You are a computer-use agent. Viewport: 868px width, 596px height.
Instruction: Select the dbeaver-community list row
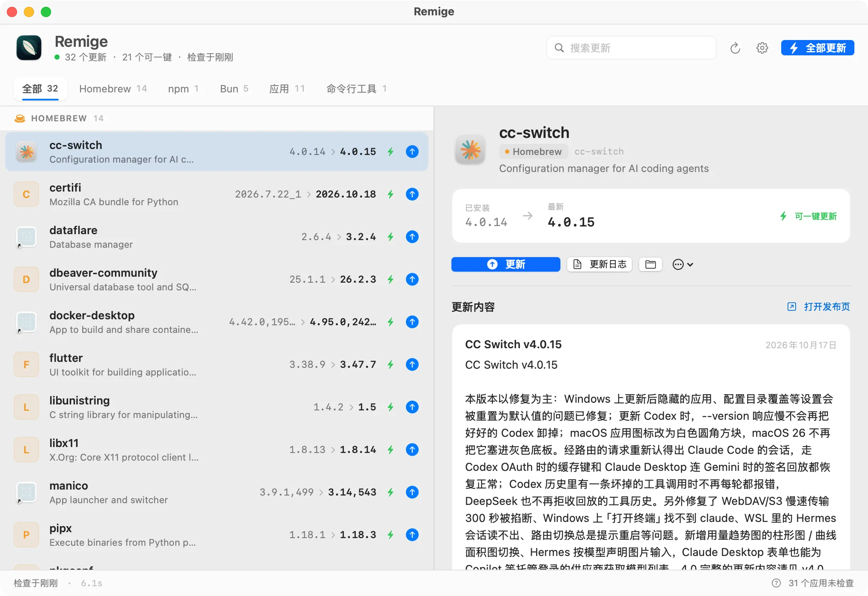[217, 279]
